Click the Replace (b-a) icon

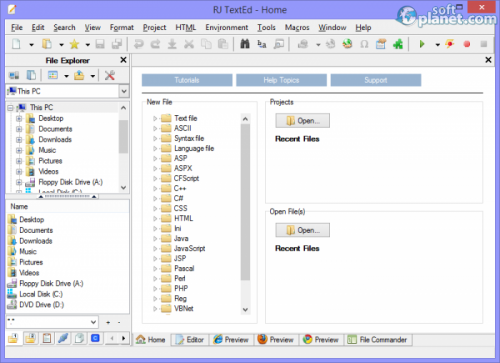(x=262, y=44)
